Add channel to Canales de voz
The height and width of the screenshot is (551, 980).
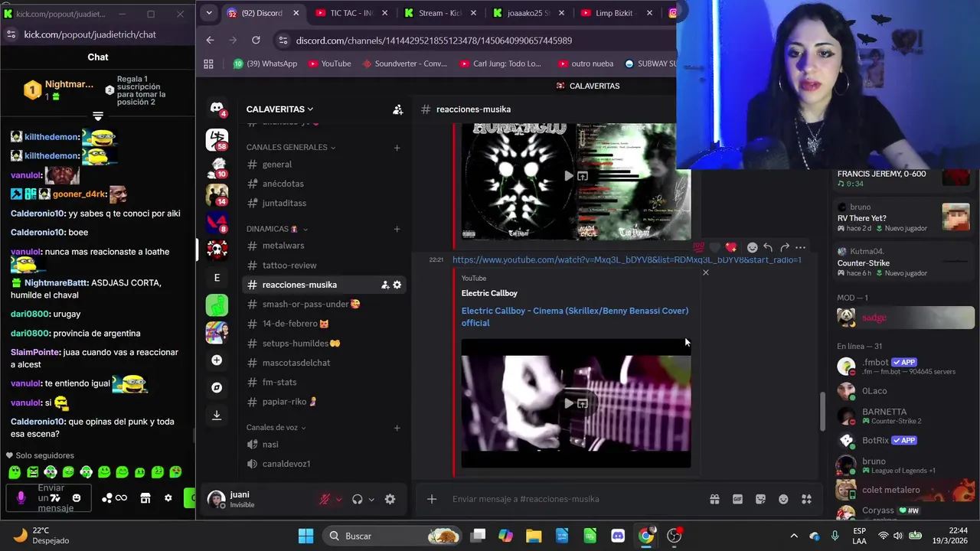397,427
